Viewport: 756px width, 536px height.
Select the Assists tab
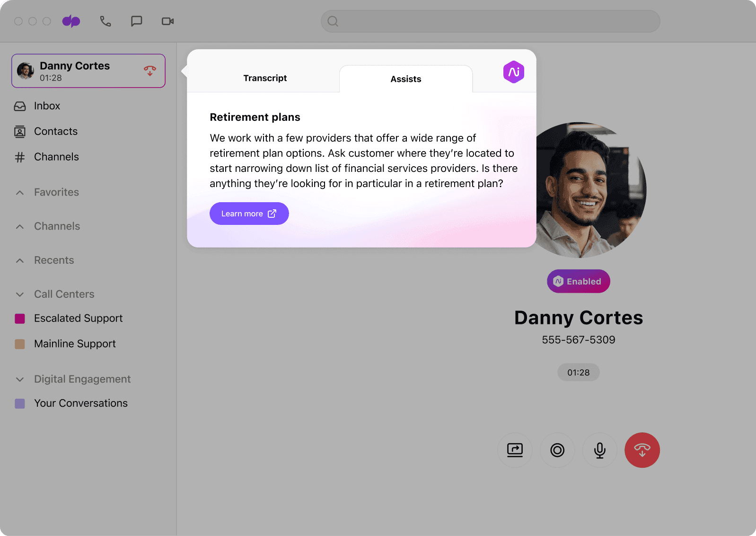coord(405,79)
